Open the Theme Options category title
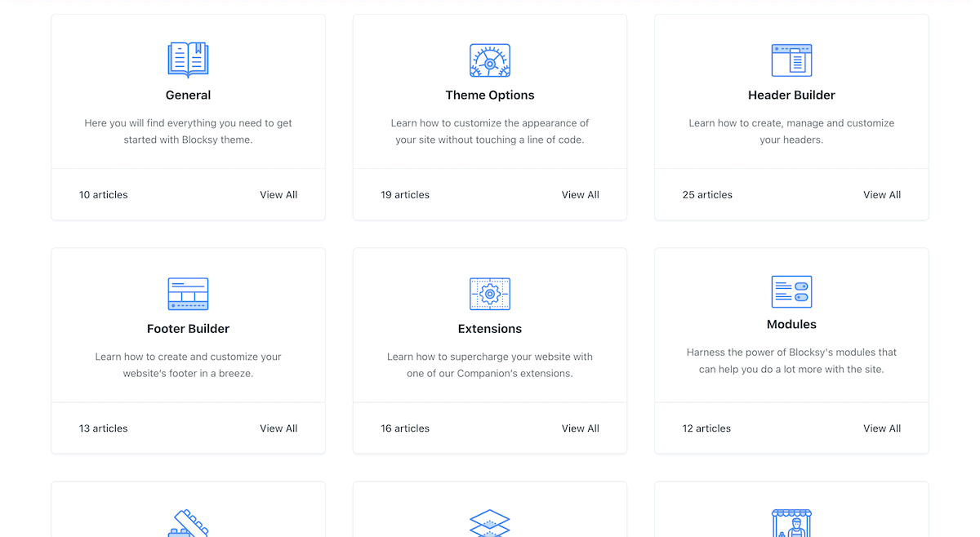 point(490,95)
